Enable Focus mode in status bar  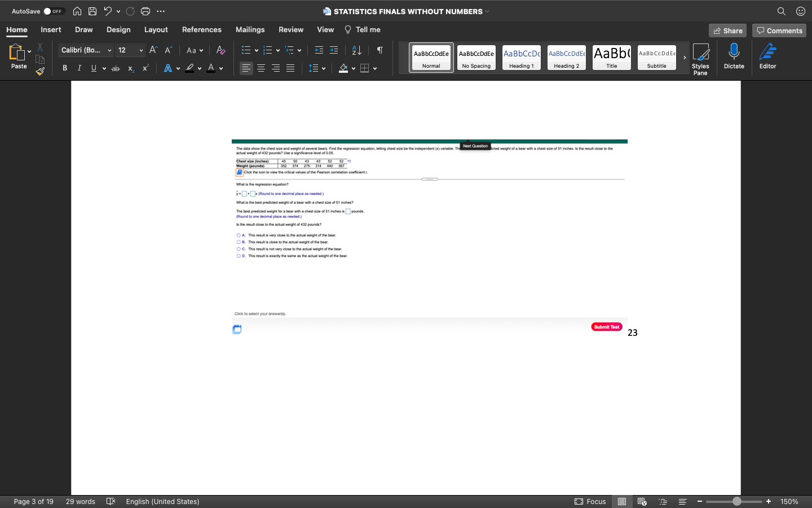[x=590, y=501]
